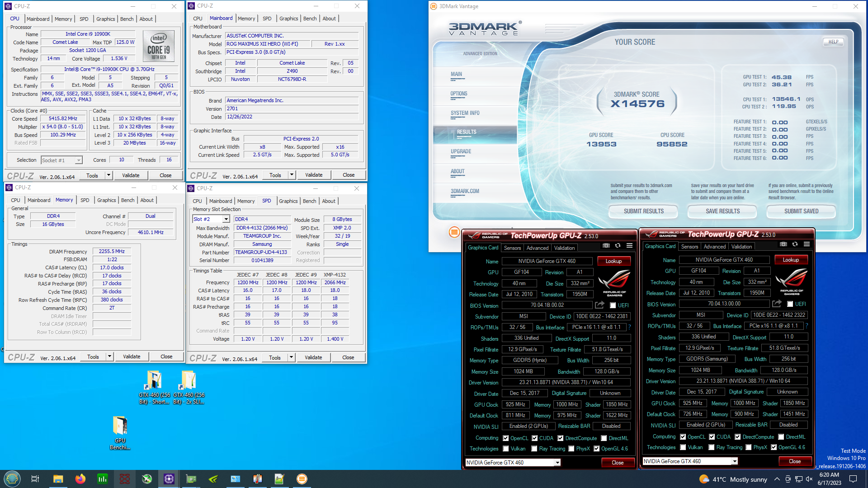Screen dimensions: 868x488
Task: Click Validate in the Memory CPU-Z window
Action: [x=132, y=357]
